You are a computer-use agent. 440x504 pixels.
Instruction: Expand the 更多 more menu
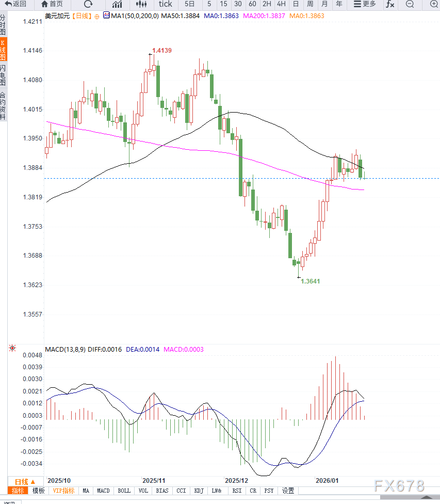(x=365, y=4)
